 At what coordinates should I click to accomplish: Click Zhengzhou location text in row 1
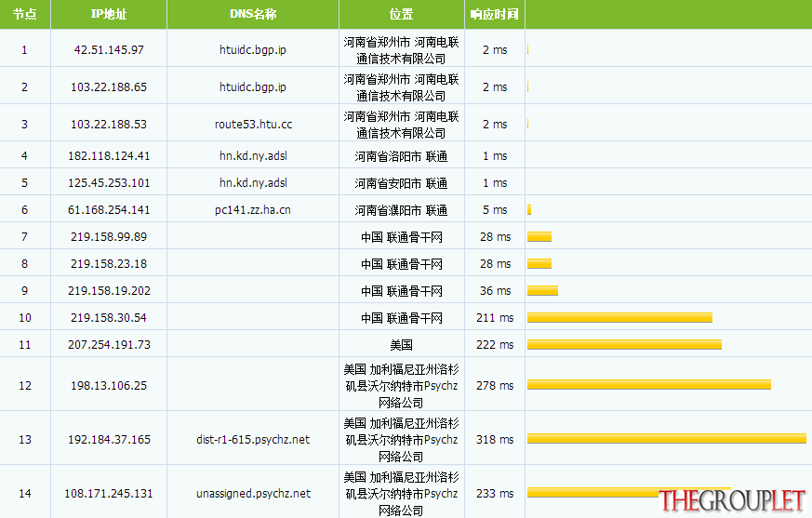coord(401,50)
